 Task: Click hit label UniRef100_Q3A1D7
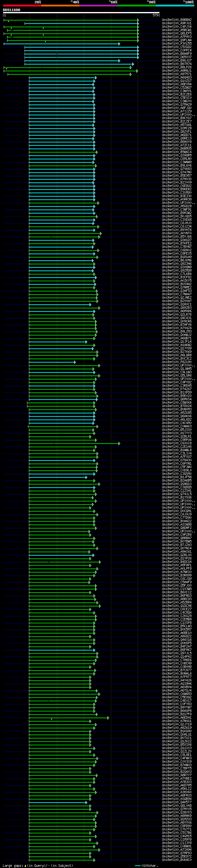coord(177,240)
